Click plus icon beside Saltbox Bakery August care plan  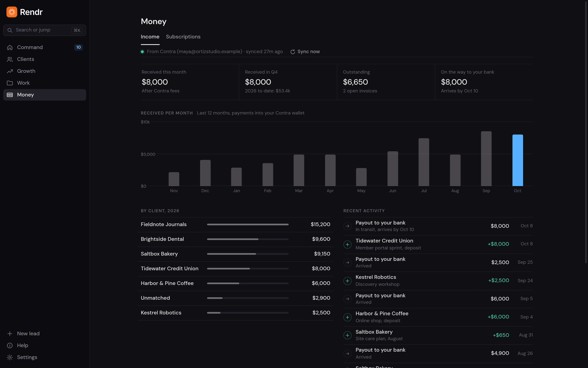pos(347,335)
